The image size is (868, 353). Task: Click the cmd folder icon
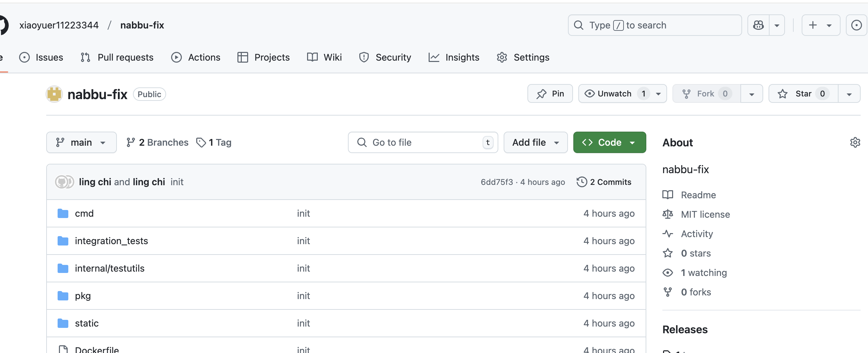coord(63,213)
